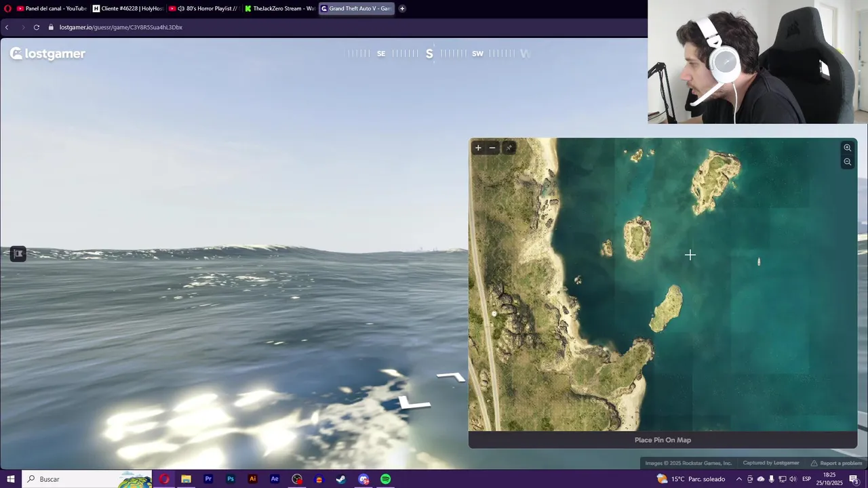
Task: Open a new browser tab
Action: click(402, 9)
